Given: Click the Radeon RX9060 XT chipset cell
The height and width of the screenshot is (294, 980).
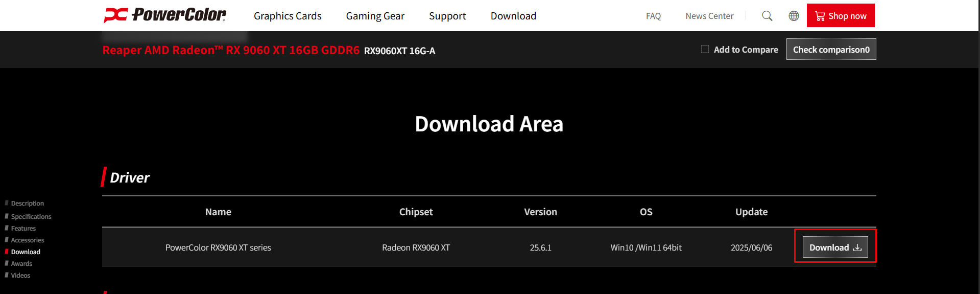Looking at the screenshot, I should point(416,247).
